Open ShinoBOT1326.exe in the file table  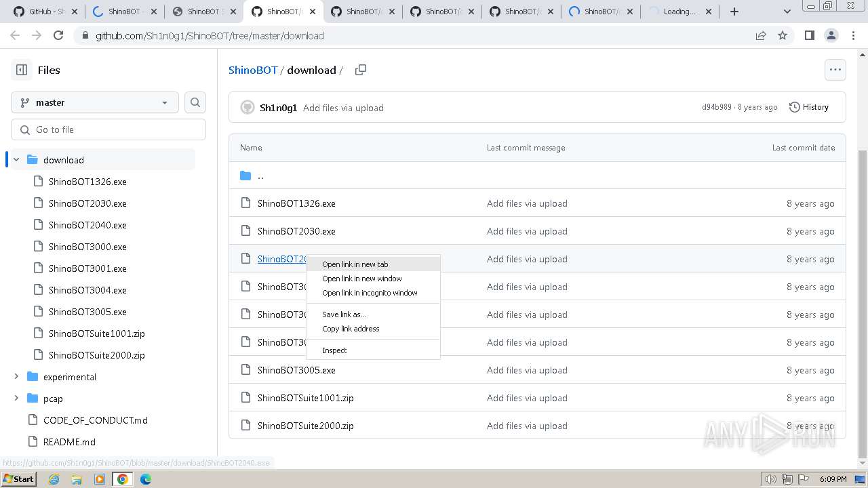coord(296,203)
